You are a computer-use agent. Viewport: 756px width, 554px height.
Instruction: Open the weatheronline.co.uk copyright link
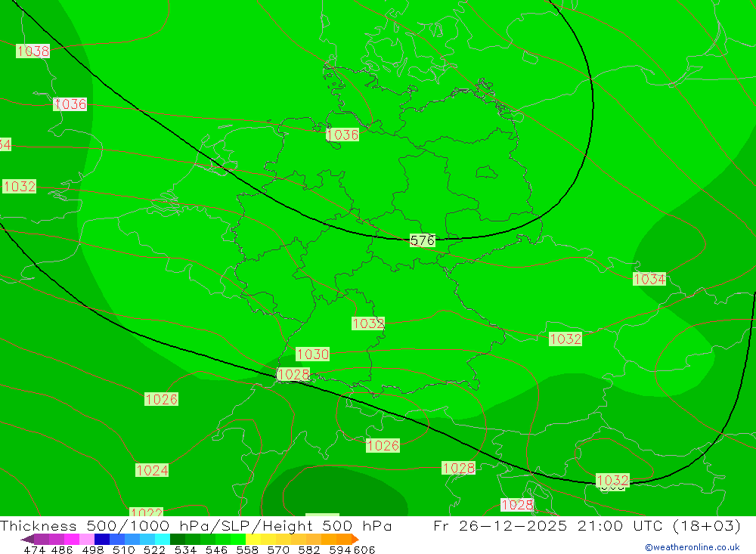[692, 547]
